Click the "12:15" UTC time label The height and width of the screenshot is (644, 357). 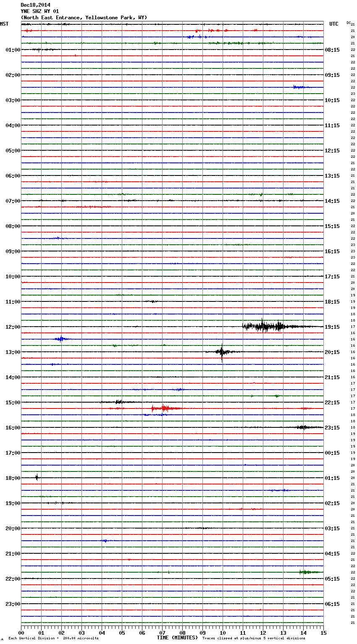click(332, 151)
